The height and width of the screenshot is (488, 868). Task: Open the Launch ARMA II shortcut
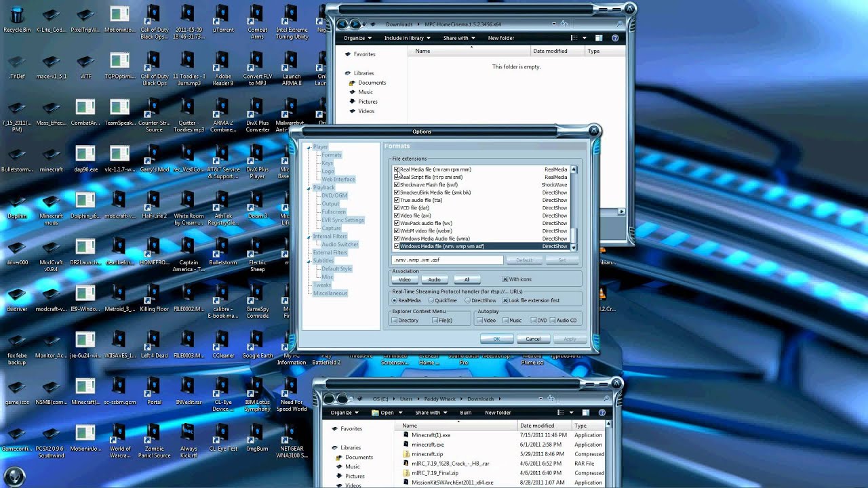[292, 68]
